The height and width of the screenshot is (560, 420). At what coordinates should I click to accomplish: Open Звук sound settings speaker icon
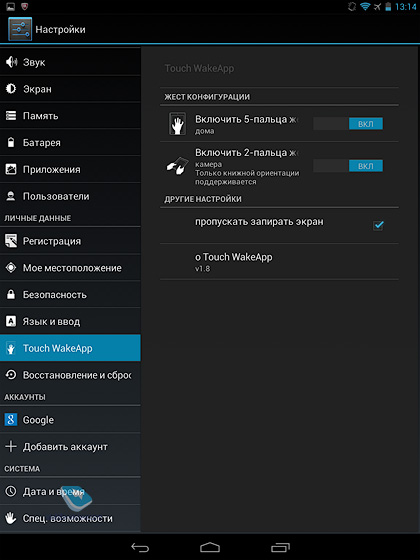point(11,62)
